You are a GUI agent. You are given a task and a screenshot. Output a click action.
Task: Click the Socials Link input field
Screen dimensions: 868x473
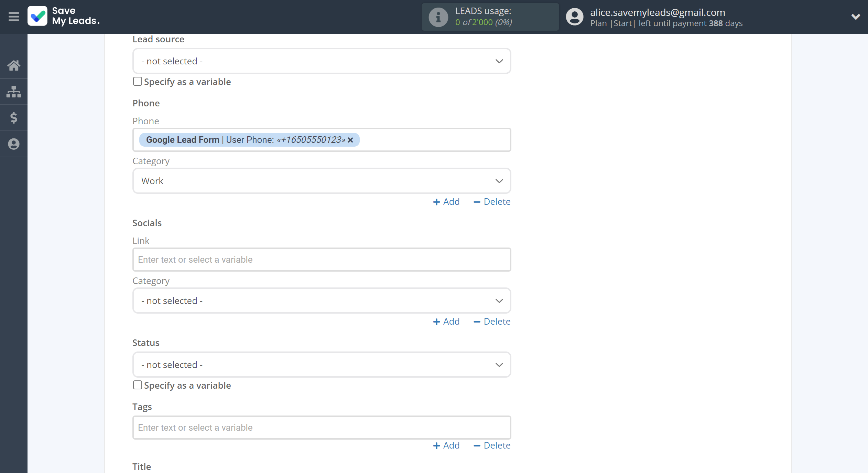[x=321, y=259]
